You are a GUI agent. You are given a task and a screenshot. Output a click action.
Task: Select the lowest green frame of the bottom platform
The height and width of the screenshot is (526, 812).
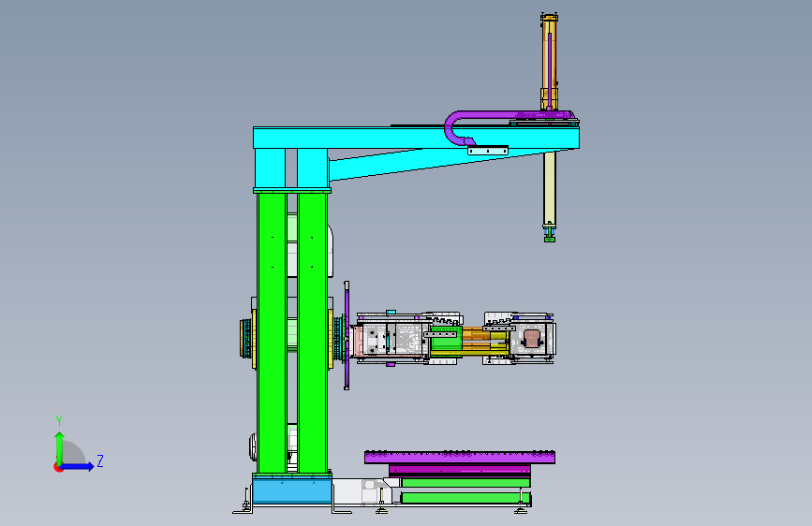465,498
